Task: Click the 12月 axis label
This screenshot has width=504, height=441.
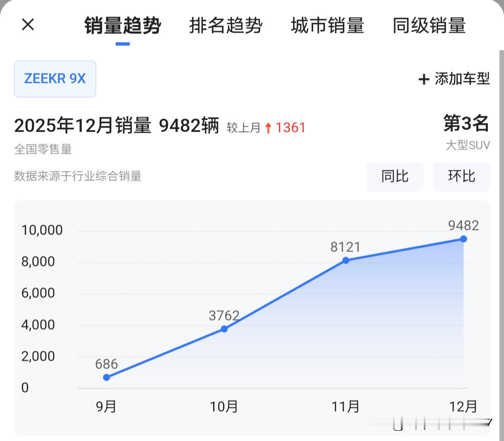Action: [463, 407]
